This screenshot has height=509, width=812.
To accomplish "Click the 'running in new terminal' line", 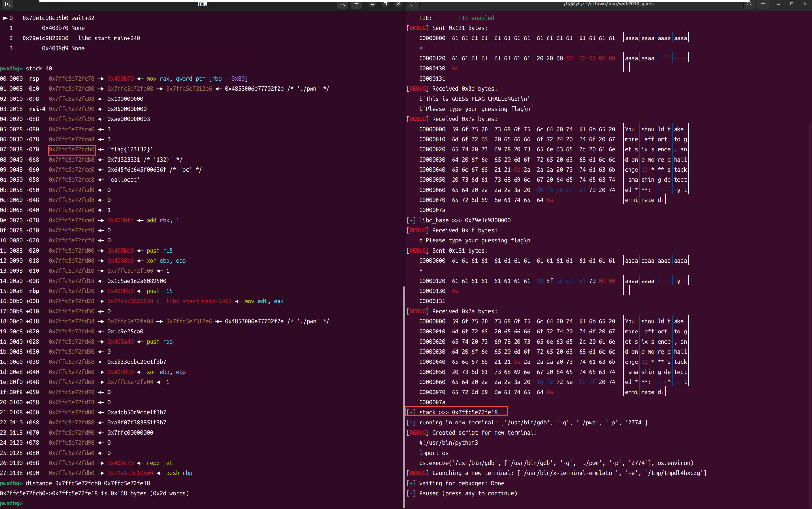I will (527, 423).
